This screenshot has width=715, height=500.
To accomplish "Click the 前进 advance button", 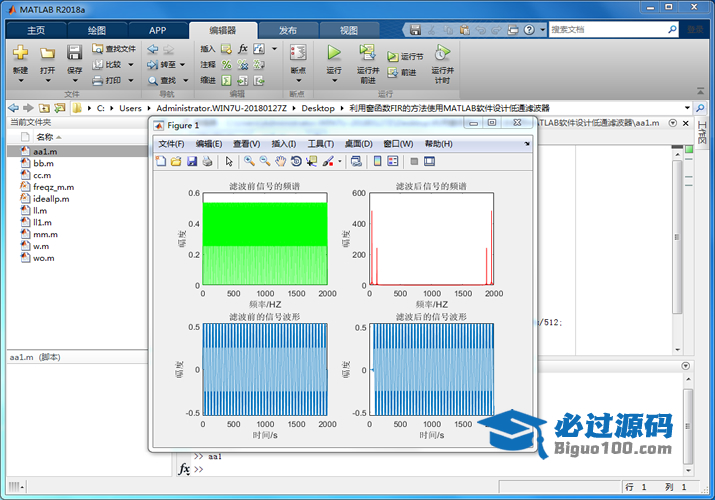I will 402,72.
